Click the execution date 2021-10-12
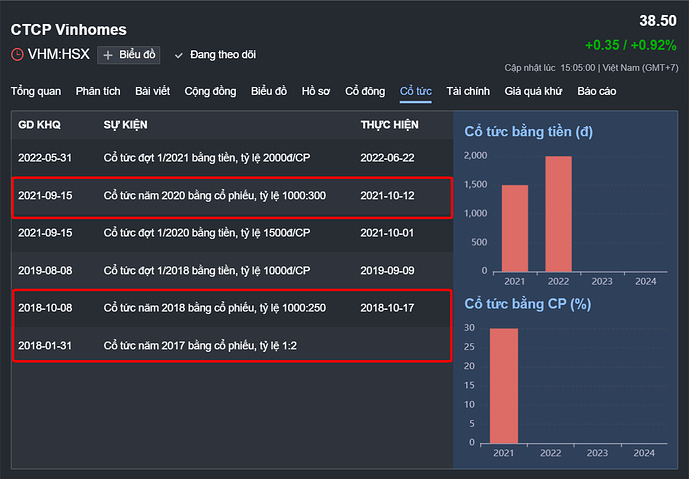Screen dimensions: 689x479 [388, 196]
